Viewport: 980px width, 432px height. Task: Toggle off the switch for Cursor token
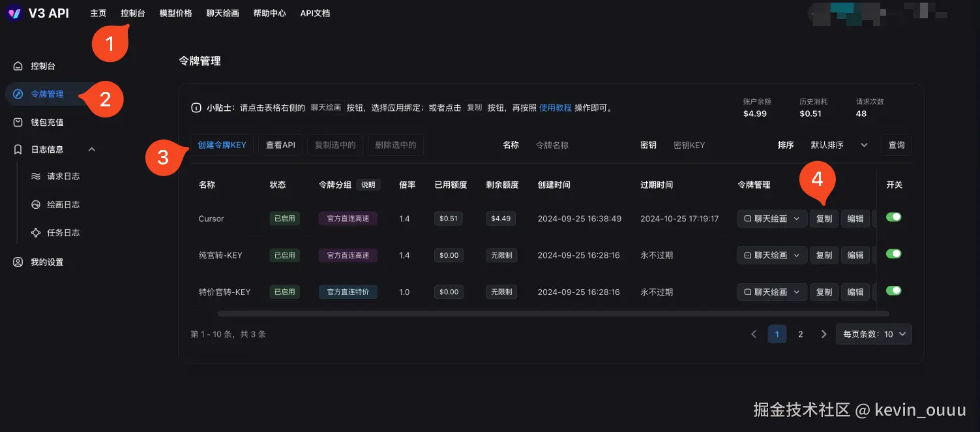coord(893,217)
